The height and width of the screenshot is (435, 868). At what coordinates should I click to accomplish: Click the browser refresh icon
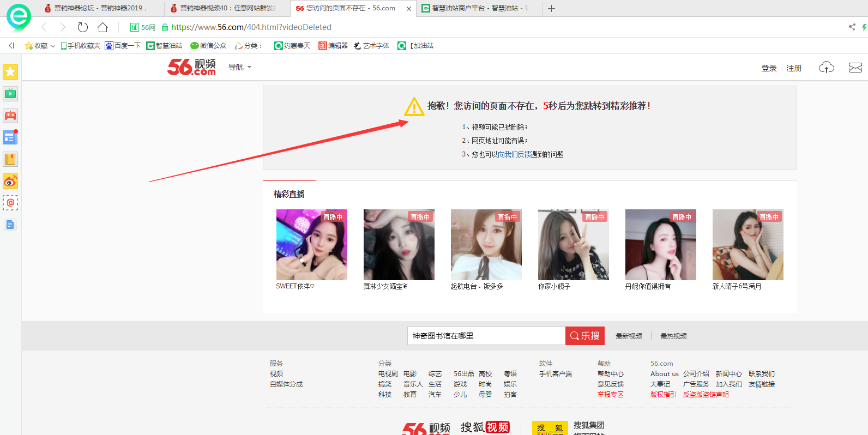83,27
